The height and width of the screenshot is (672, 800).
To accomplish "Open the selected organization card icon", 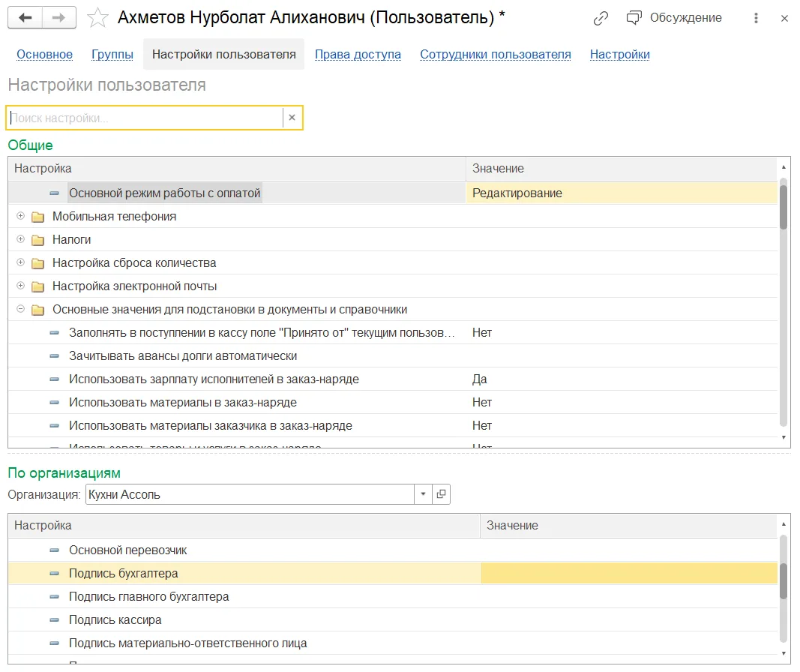I will pos(442,494).
